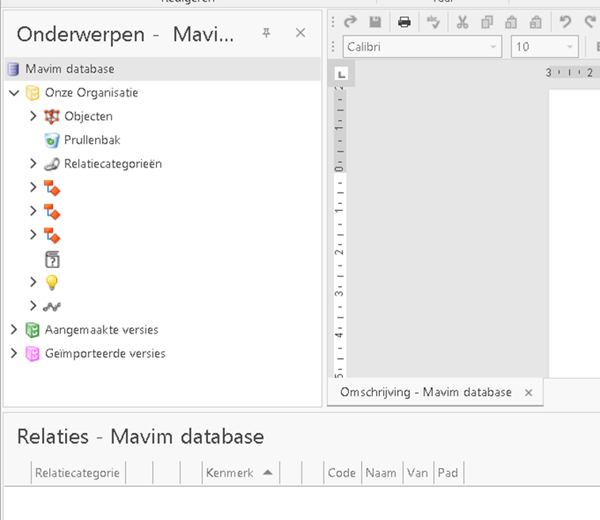The image size is (600, 520).
Task: Select the Prullenbak recycle bin item
Action: 92,140
